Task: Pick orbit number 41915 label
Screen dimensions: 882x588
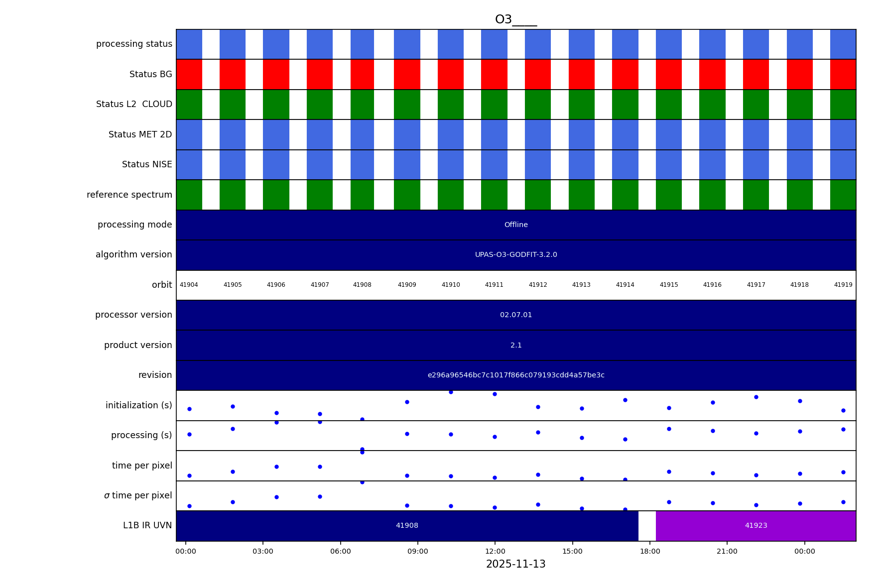Action: 668,285
